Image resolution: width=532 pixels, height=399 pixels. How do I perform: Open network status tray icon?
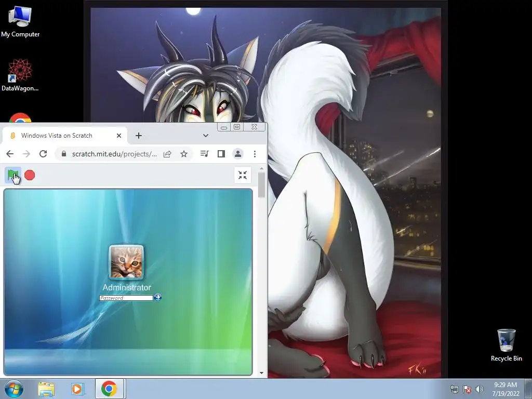coord(454,389)
